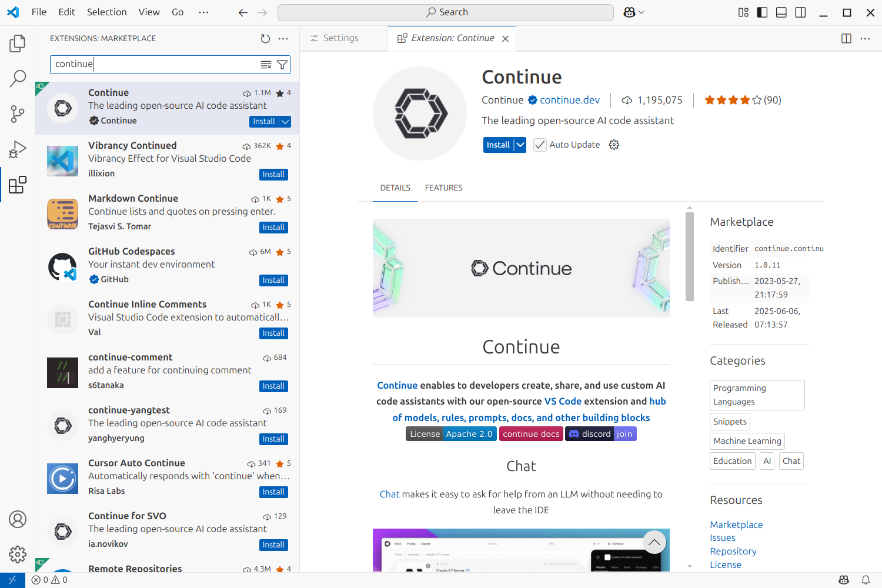
Task: Go forward with the navigation arrow
Action: tap(262, 12)
